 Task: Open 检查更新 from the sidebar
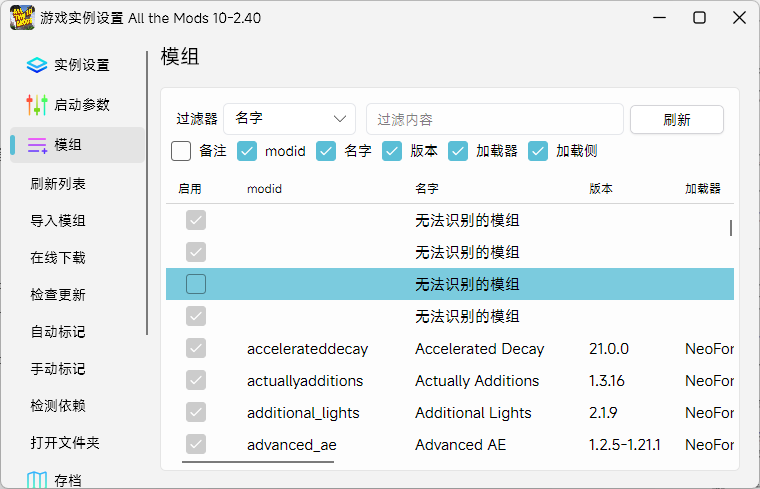(x=58, y=295)
